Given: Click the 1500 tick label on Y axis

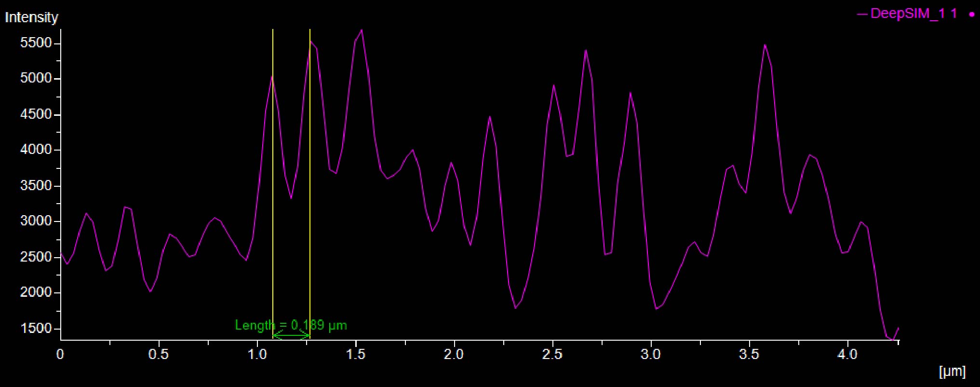Looking at the screenshot, I should click(36, 328).
